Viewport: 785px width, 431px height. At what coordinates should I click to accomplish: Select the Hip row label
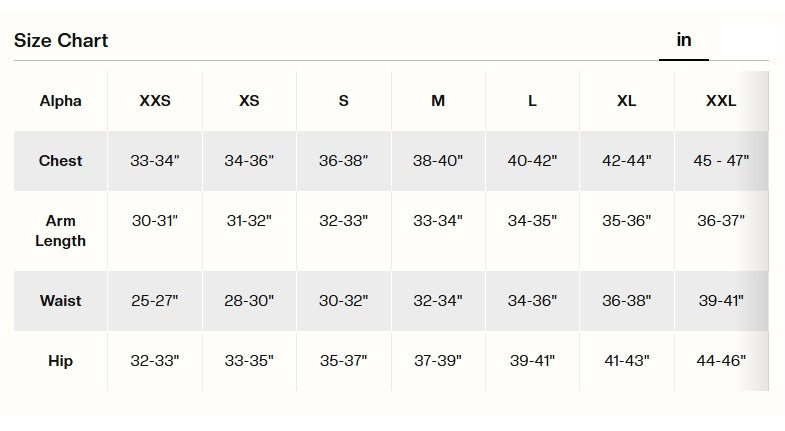pyautogui.click(x=61, y=361)
